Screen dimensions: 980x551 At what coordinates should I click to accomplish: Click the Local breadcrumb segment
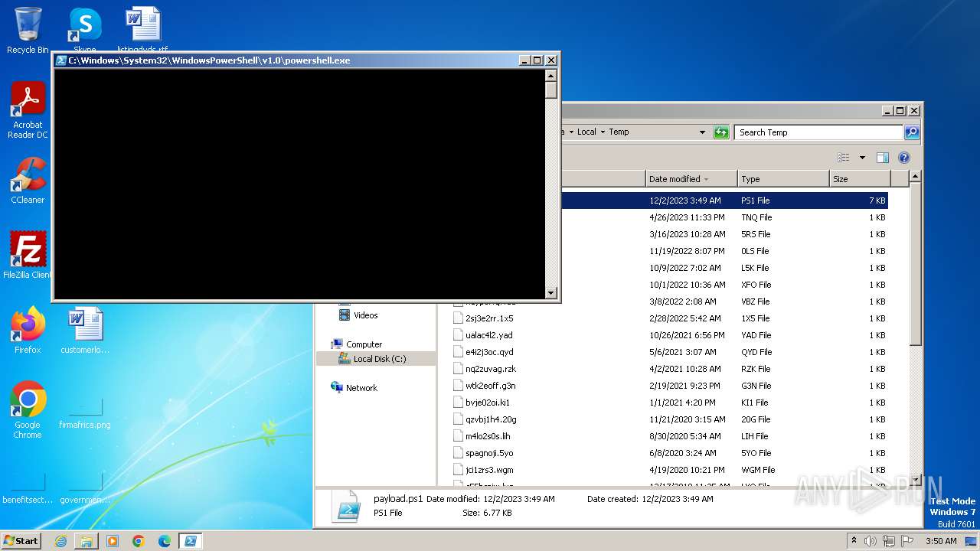(586, 132)
